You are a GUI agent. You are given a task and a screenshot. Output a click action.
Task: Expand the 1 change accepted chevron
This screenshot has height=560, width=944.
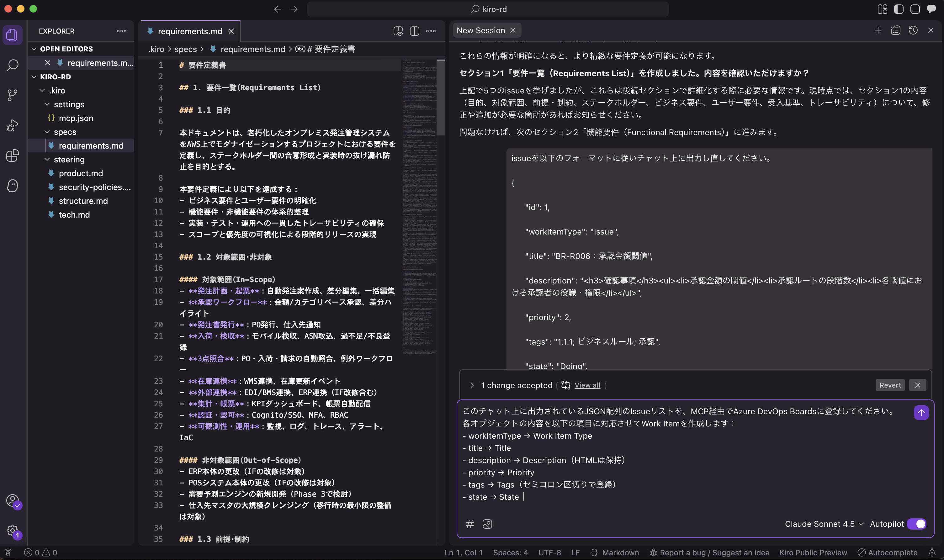472,385
